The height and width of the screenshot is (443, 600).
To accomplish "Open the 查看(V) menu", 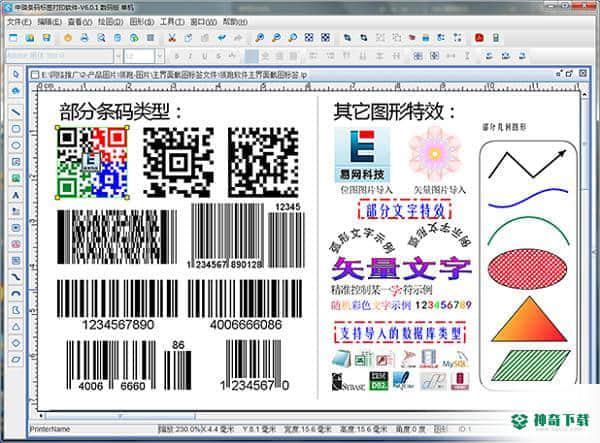I will pyautogui.click(x=80, y=22).
